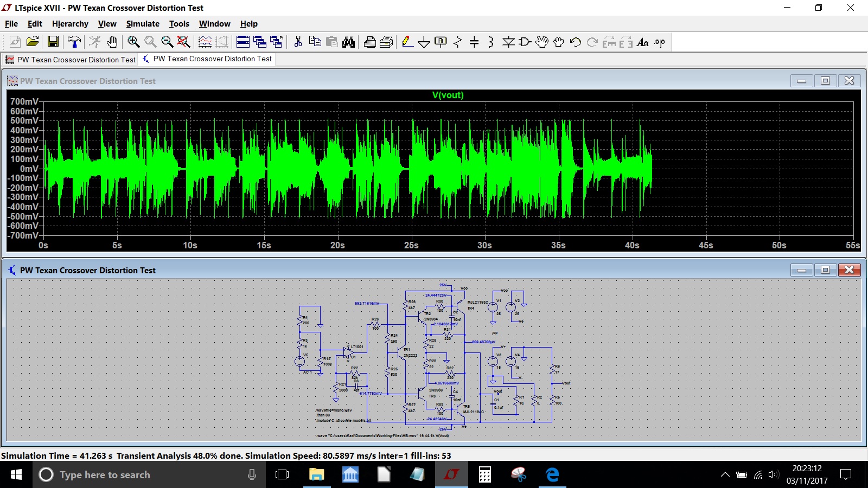Maximize the waveform plot window
Screen dimensions: 868x488
825,81
